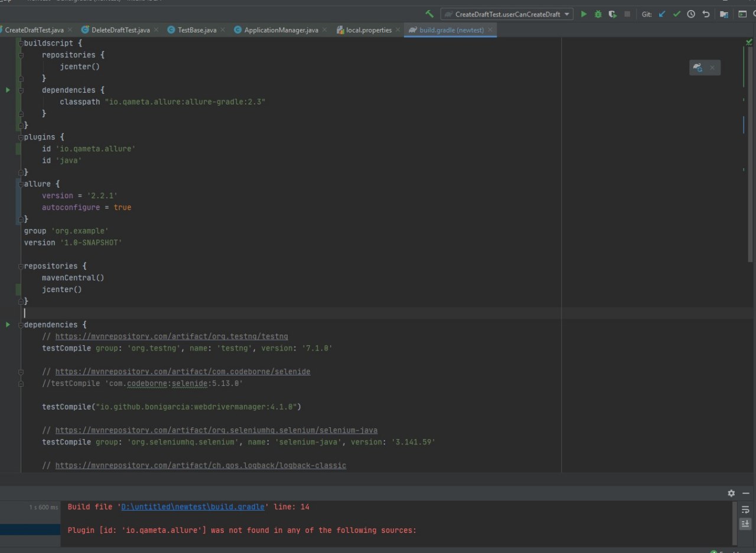The image size is (756, 553).
Task: Click Git rollback undo arrow
Action: [x=706, y=14]
